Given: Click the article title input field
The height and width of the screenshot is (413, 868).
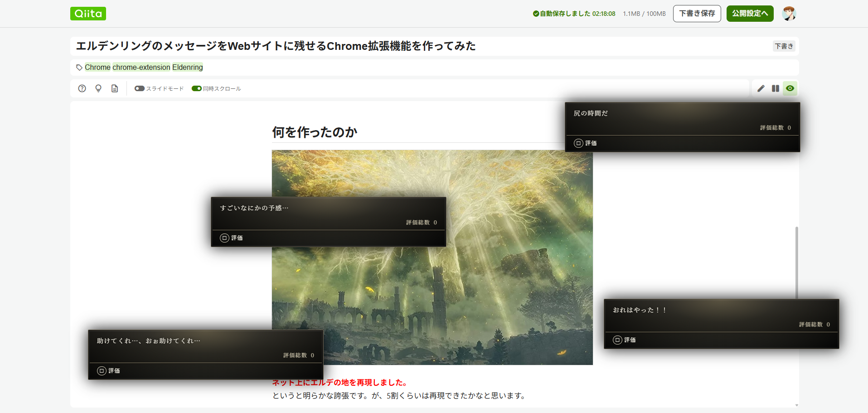Looking at the screenshot, I should pos(422,46).
